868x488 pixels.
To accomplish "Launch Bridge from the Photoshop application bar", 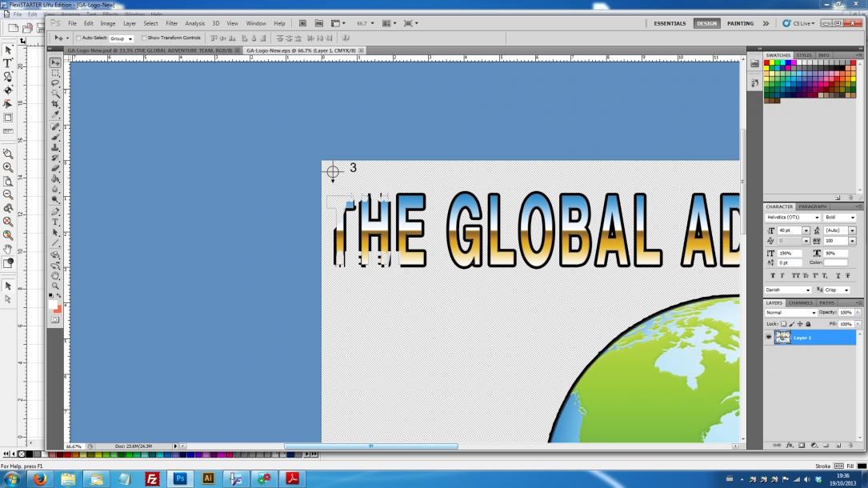I will 303,23.
